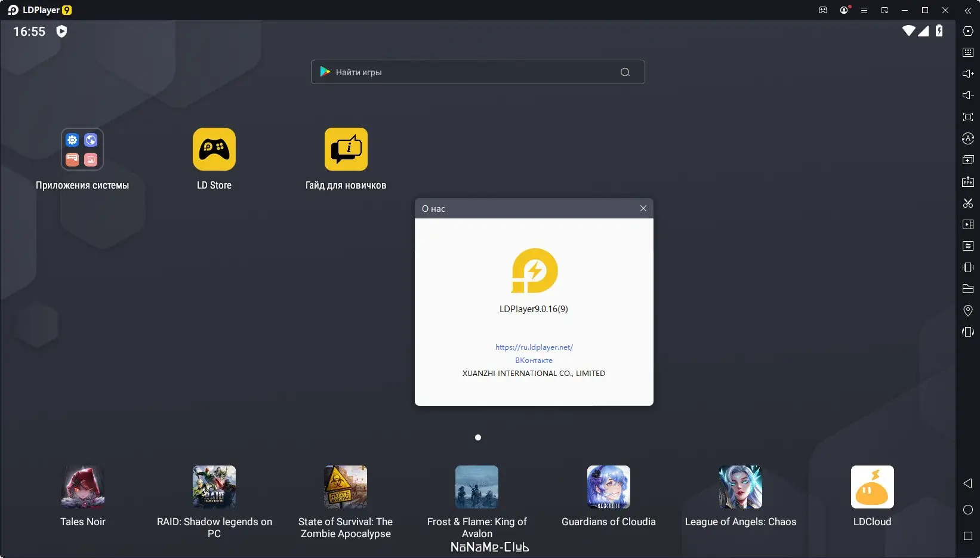The height and width of the screenshot is (558, 980).
Task: Click the yellow LDPlayer logo in the dialog
Action: coord(534,271)
